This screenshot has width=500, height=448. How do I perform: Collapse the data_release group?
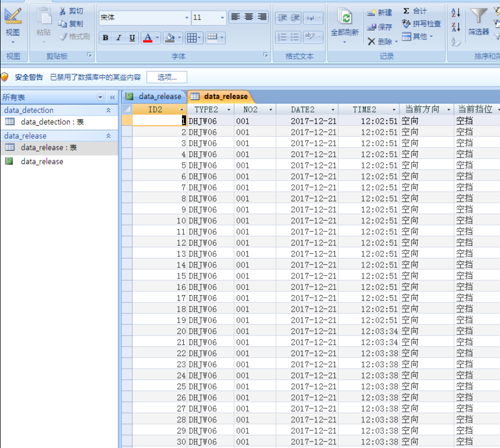click(x=109, y=136)
